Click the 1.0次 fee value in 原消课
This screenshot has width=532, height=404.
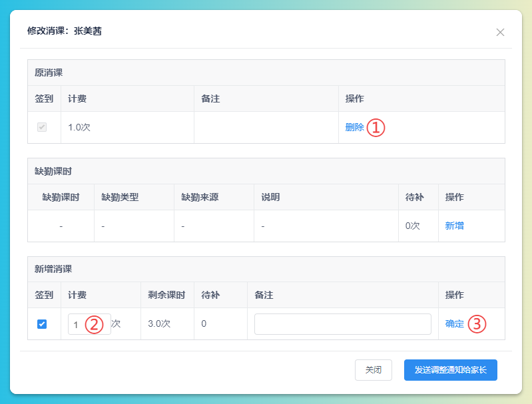pos(79,127)
